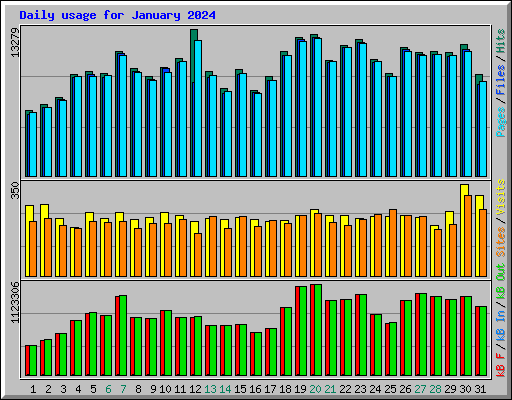Select day label 22 on the axis

345,389
